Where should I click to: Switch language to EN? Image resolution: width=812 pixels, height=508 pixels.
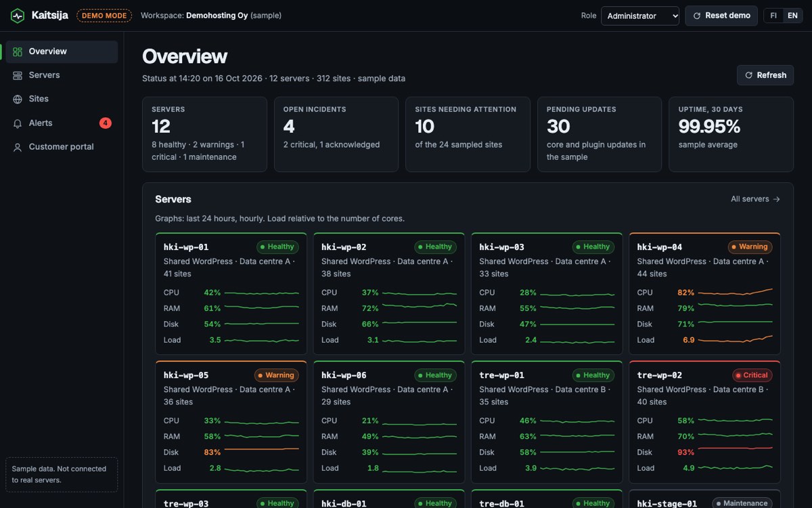[x=792, y=16]
